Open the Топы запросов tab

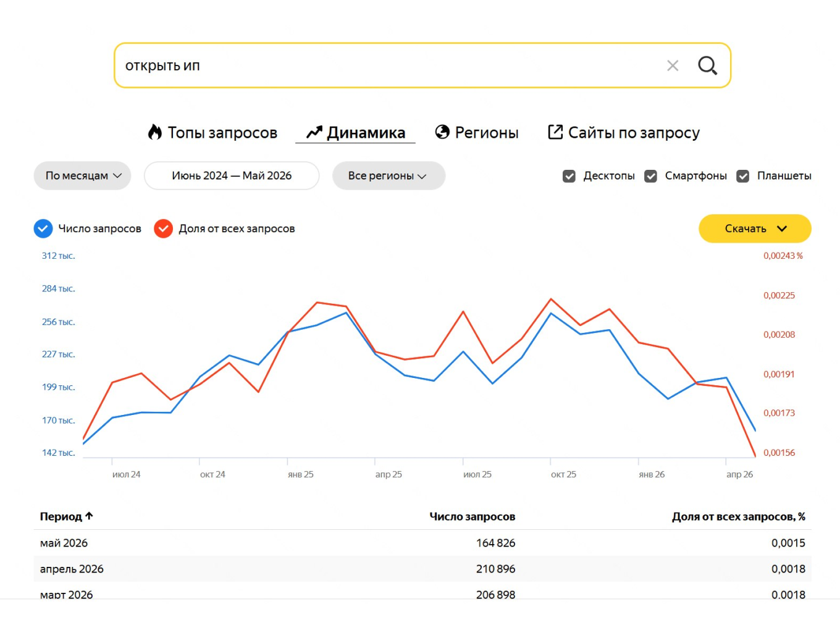tap(212, 133)
